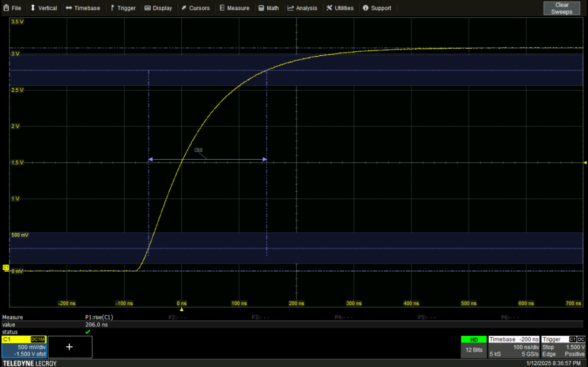Open the Trigger menu
The height and width of the screenshot is (367, 588).
click(123, 8)
